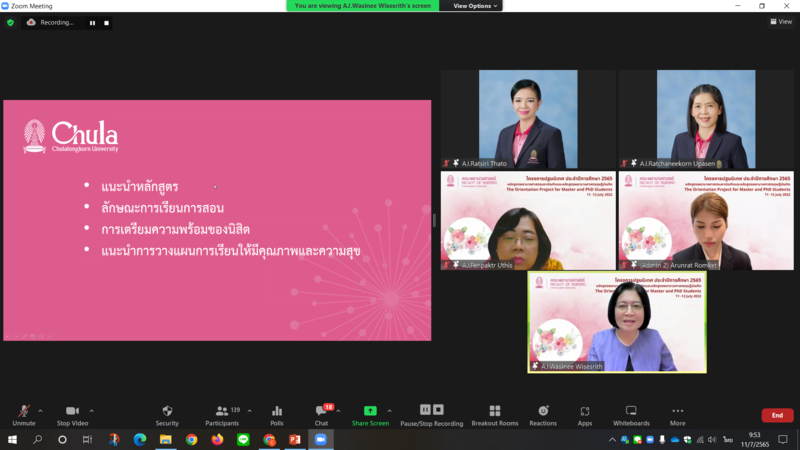Open the More menu in toolbar
Screen dimensions: 800x450
677,414
